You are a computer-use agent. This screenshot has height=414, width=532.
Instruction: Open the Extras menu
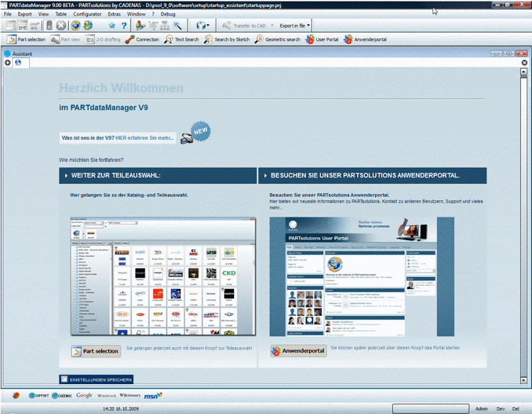[x=114, y=14]
